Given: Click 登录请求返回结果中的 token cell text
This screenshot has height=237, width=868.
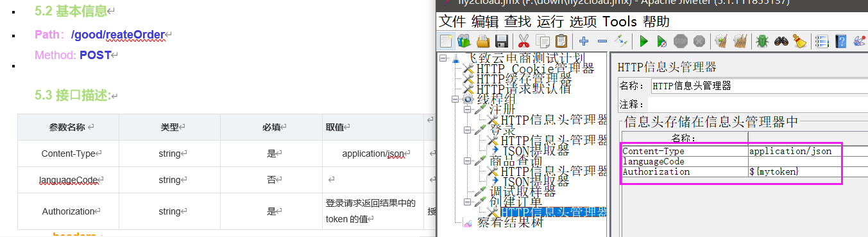Looking at the screenshot, I should point(371,211).
